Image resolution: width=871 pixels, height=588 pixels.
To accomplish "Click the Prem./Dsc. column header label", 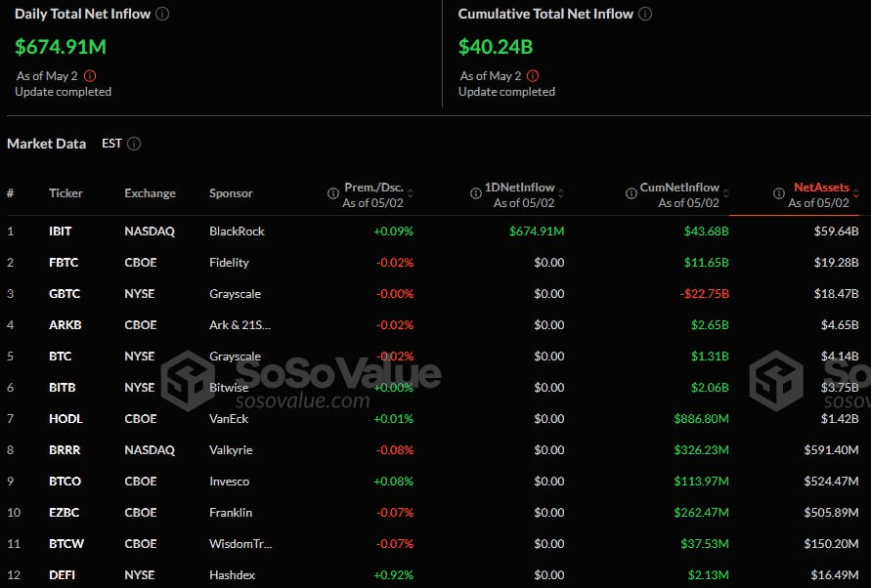I will pos(373,188).
